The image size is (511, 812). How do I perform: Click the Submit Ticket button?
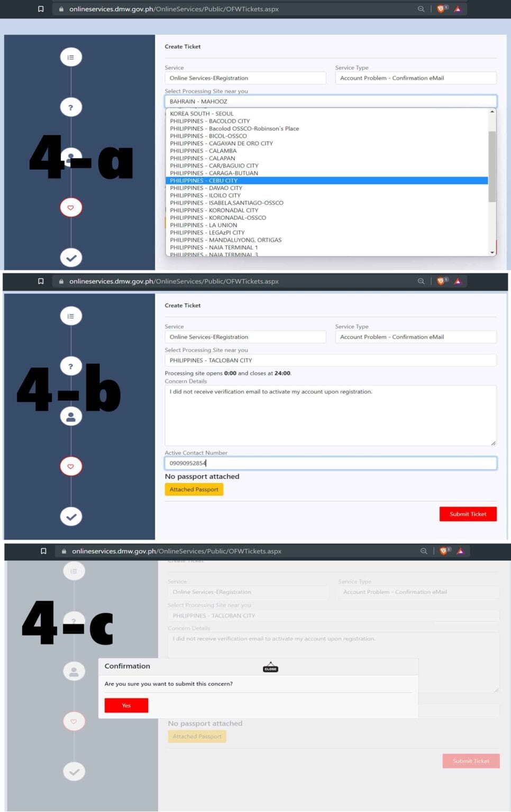click(467, 514)
